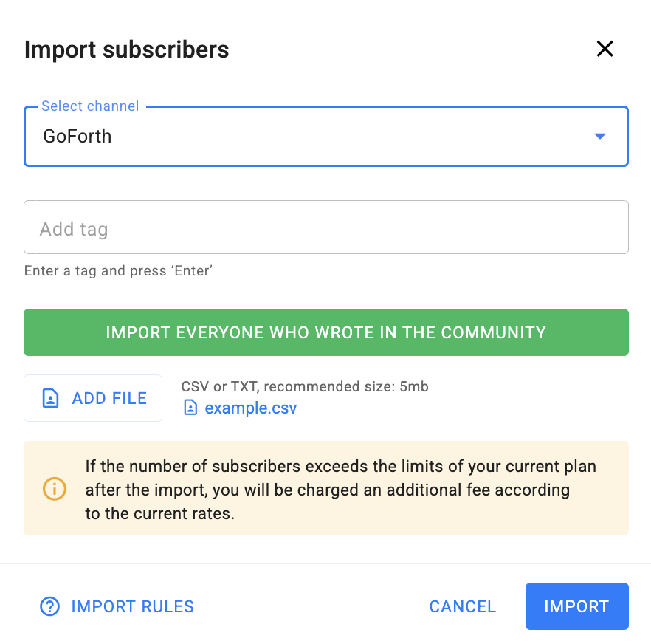Click the GoForth channel value

[x=77, y=137]
